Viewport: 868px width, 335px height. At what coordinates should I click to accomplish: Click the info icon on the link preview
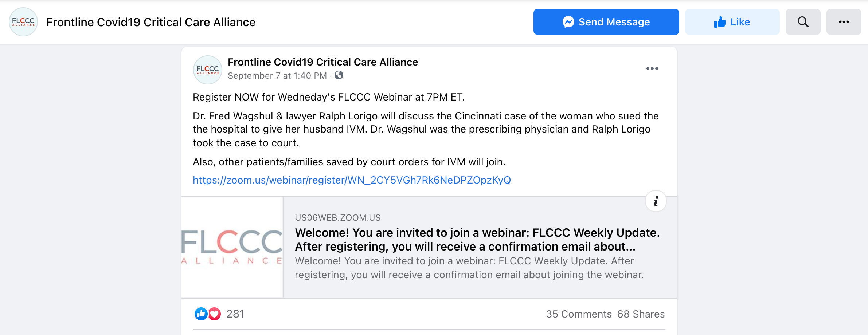click(x=656, y=201)
